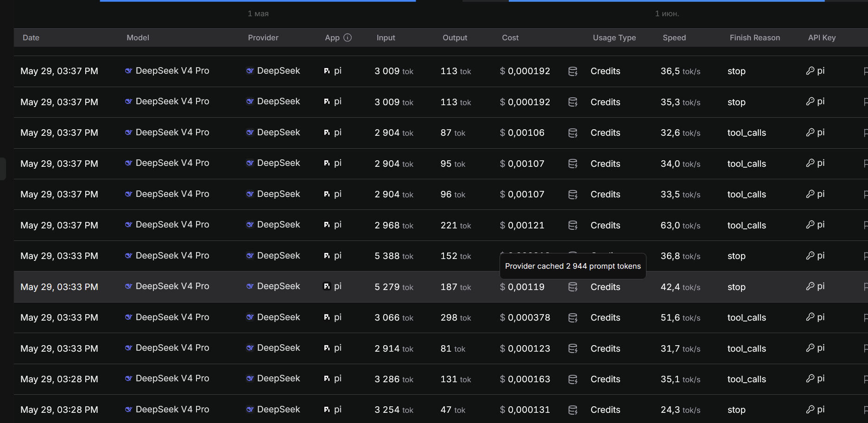This screenshot has height=423, width=868.
Task: Click the key icon in 35,1 tok/s row
Action: pos(810,379)
